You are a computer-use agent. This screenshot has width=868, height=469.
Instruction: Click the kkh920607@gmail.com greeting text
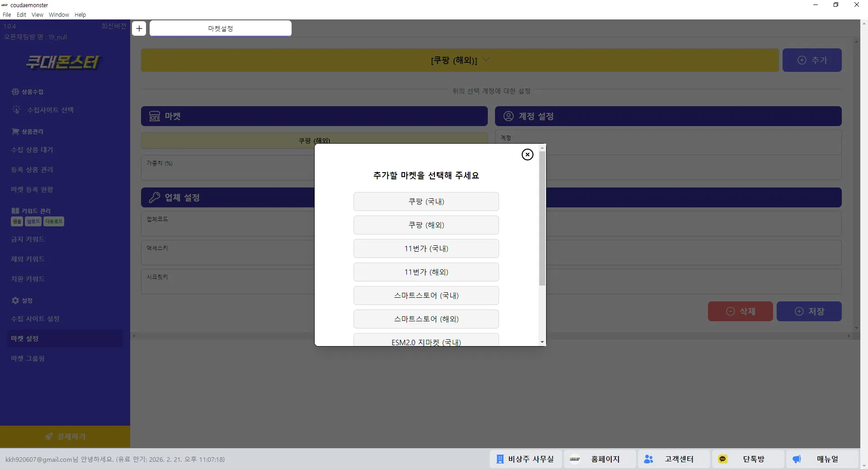pos(115,460)
